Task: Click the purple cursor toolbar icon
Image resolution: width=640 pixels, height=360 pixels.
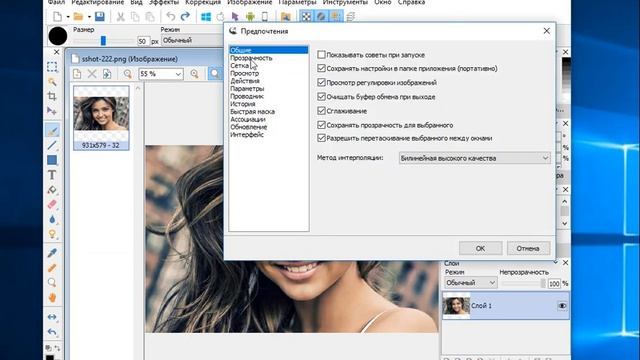Action: (x=235, y=17)
